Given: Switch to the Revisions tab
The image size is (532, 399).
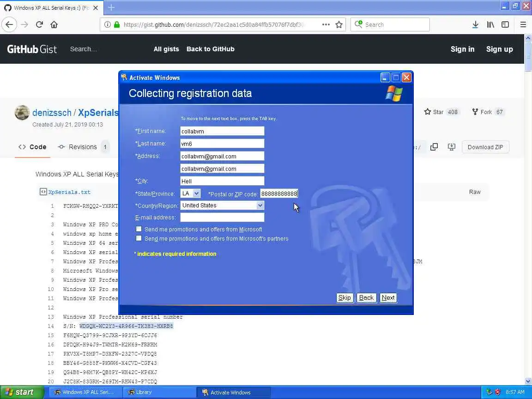Looking at the screenshot, I should [x=84, y=147].
